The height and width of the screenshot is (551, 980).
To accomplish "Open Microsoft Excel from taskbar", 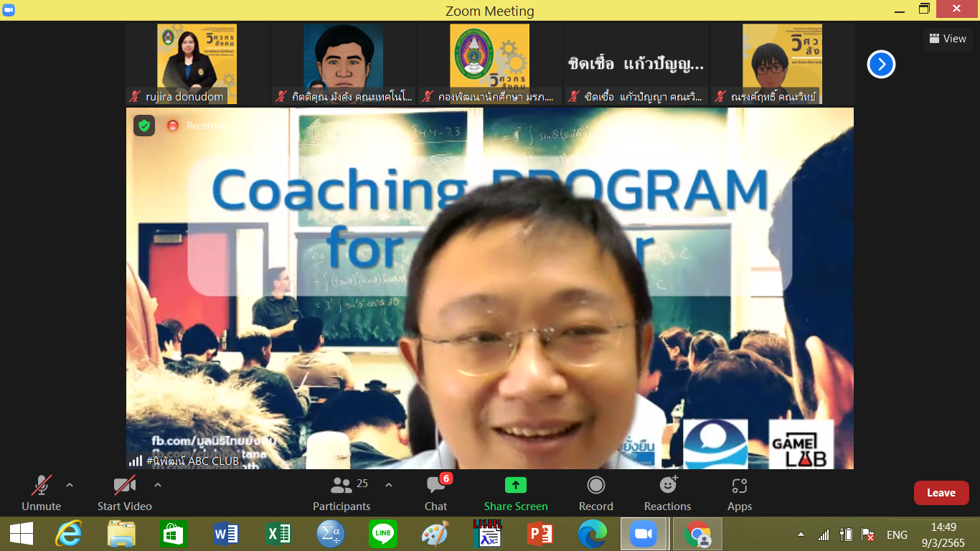I will [278, 534].
